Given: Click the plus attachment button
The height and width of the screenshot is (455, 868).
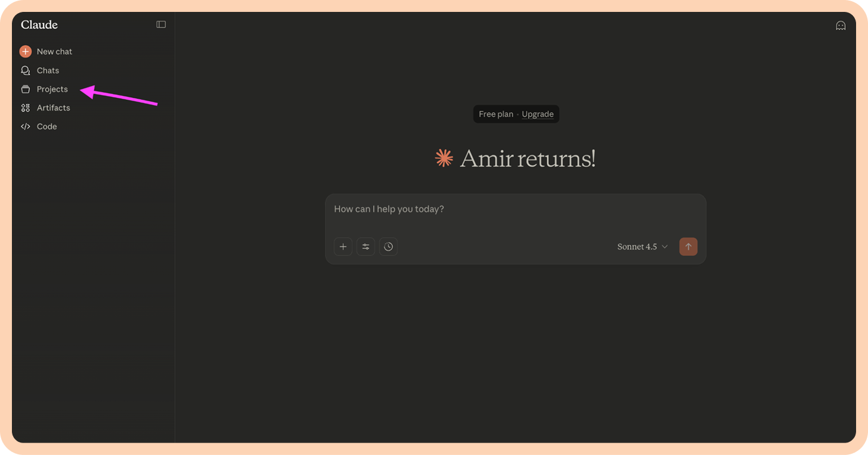Looking at the screenshot, I should [x=343, y=247].
